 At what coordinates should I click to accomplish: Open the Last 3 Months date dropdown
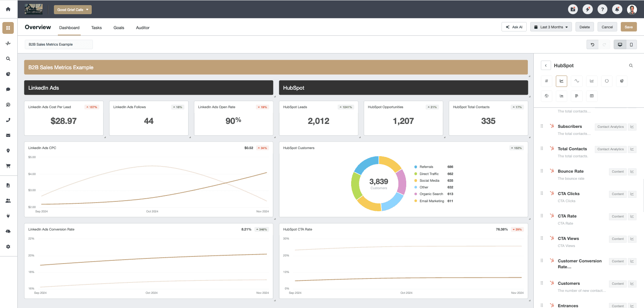pyautogui.click(x=551, y=27)
